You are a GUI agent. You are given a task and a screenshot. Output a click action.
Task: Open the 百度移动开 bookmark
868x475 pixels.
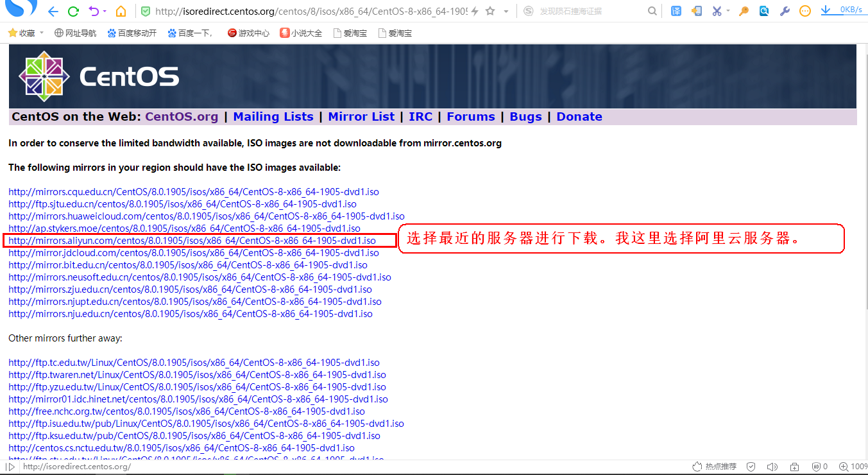coord(132,33)
